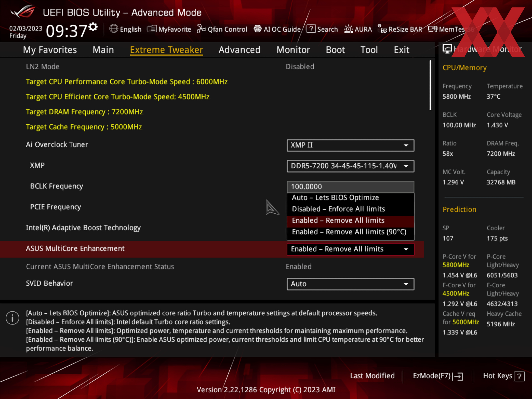Click the DRAM Freq. 7200 MHz value

(x=501, y=154)
